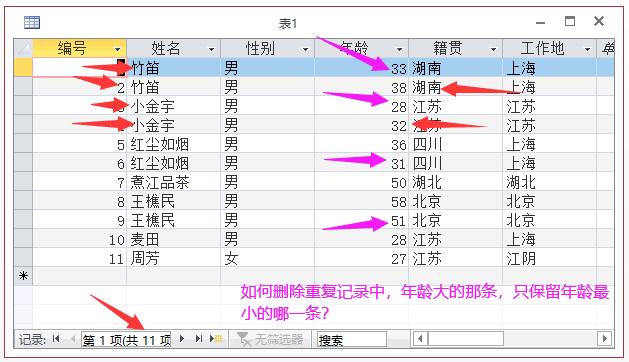This screenshot has height=362, width=629.
Task: Go to first record navigation button
Action: (x=56, y=339)
